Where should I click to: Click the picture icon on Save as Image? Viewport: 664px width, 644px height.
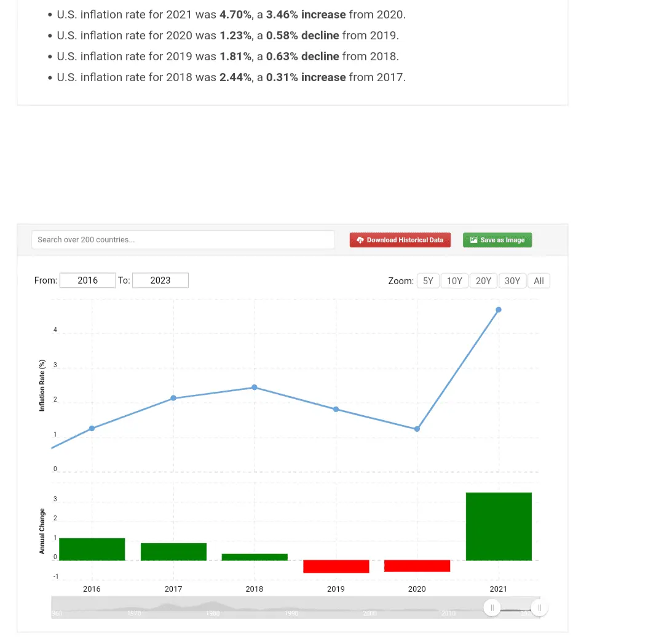click(474, 240)
